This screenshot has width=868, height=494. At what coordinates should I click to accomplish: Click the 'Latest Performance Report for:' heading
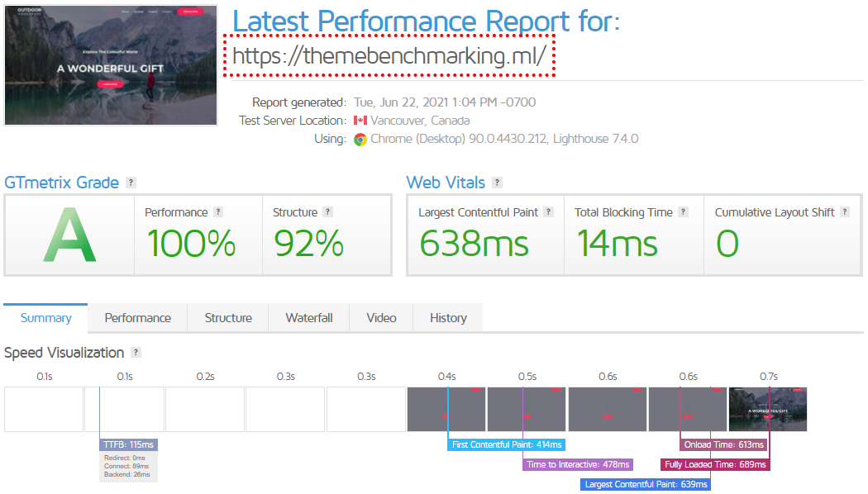(427, 21)
